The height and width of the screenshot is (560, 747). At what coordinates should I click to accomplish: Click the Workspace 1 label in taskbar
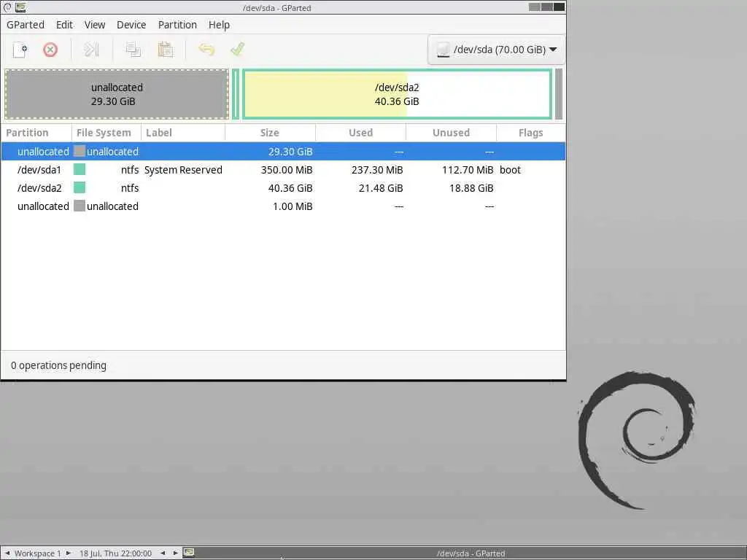38,553
